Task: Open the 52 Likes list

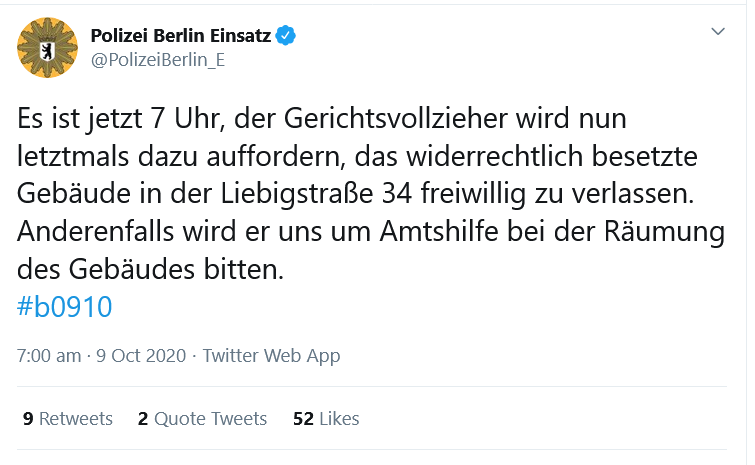Action: tap(326, 419)
